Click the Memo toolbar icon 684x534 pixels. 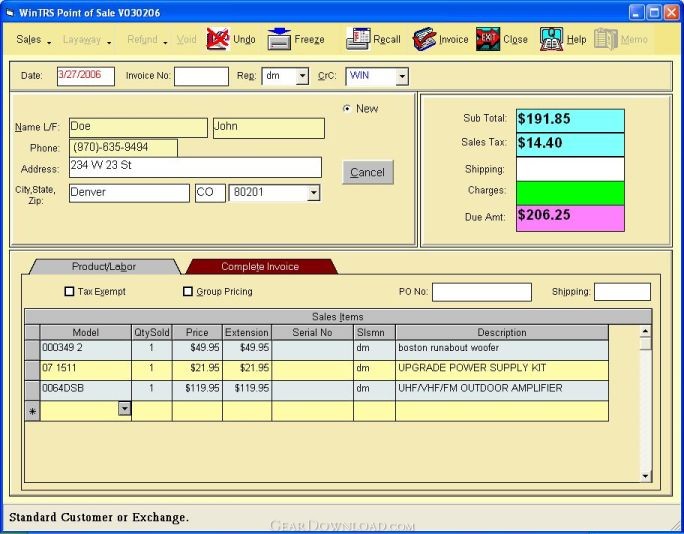coord(605,39)
